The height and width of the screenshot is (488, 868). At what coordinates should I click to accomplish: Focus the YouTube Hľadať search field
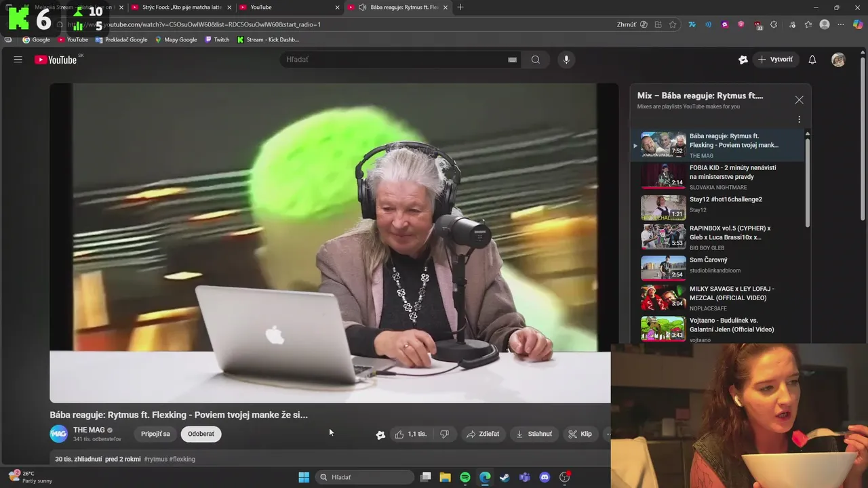click(397, 60)
